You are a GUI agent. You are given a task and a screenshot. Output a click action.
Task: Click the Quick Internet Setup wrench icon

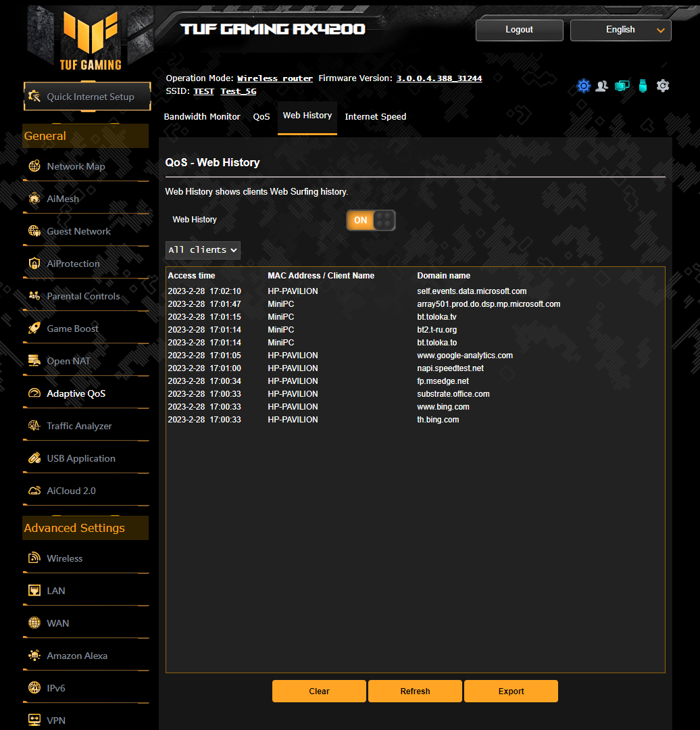34,97
